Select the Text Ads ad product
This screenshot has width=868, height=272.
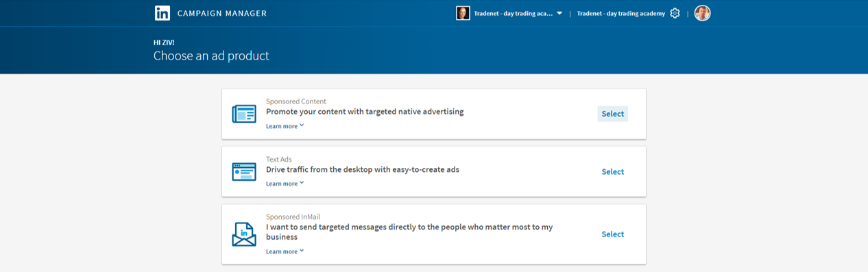[x=613, y=172]
